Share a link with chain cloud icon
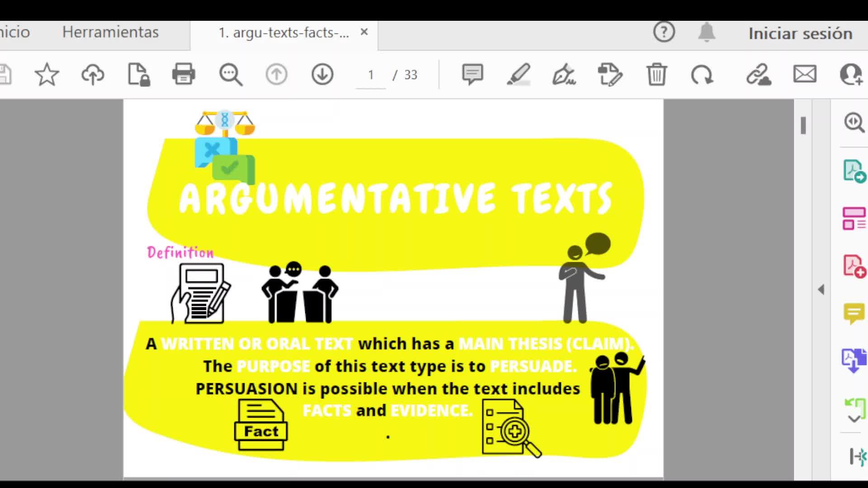The image size is (868, 488). click(x=759, y=75)
